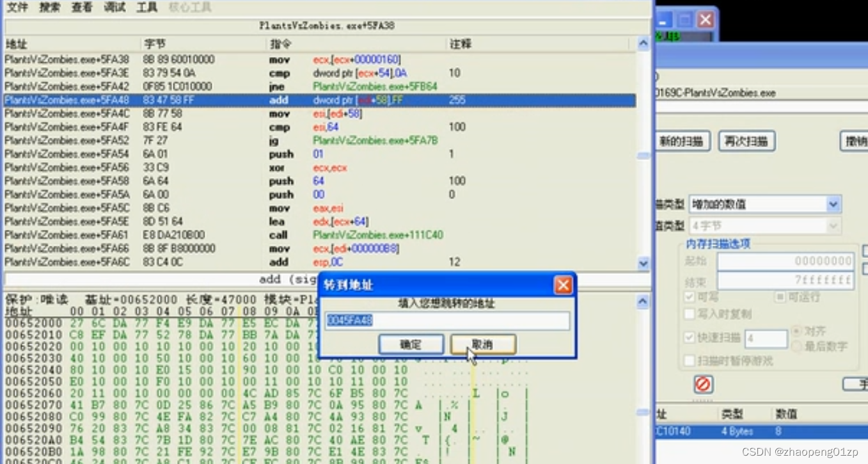Open the 搜索 menu
The height and width of the screenshot is (464, 868).
[x=50, y=8]
